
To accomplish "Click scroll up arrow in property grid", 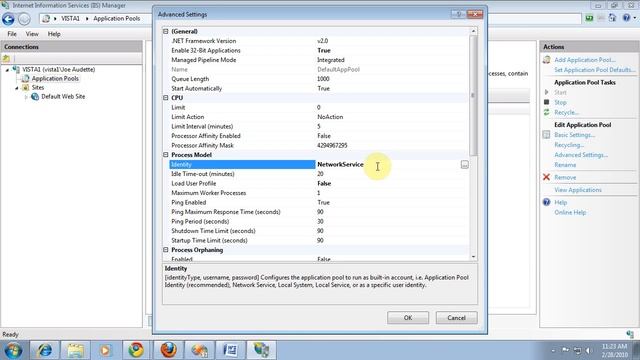I will [473, 31].
